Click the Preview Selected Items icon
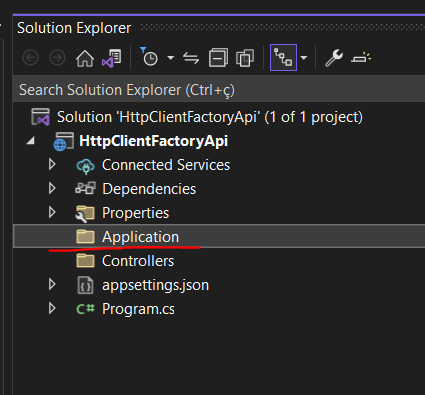425x395 pixels. pyautogui.click(x=361, y=58)
